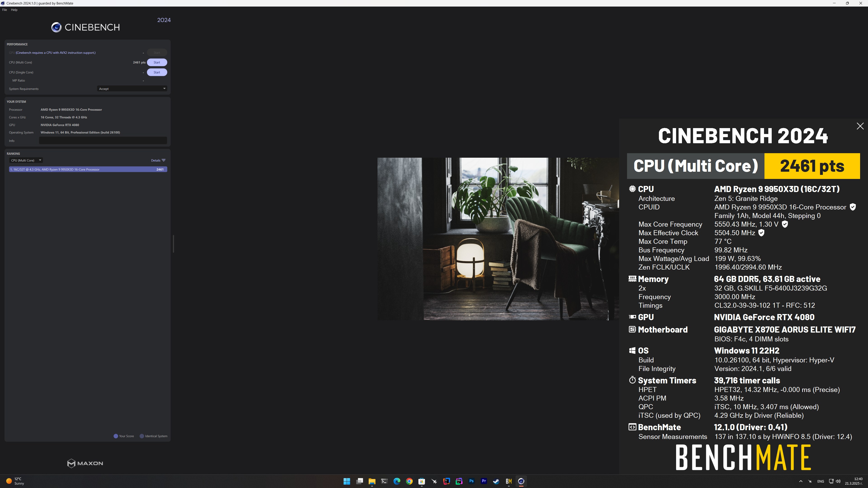
Task: Click the CPU chip section icon
Action: click(632, 189)
